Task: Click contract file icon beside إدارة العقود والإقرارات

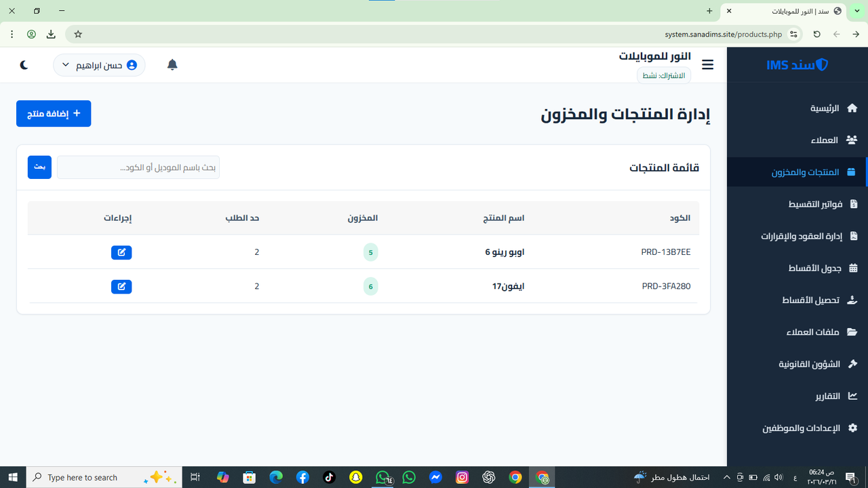Action: 853,236
